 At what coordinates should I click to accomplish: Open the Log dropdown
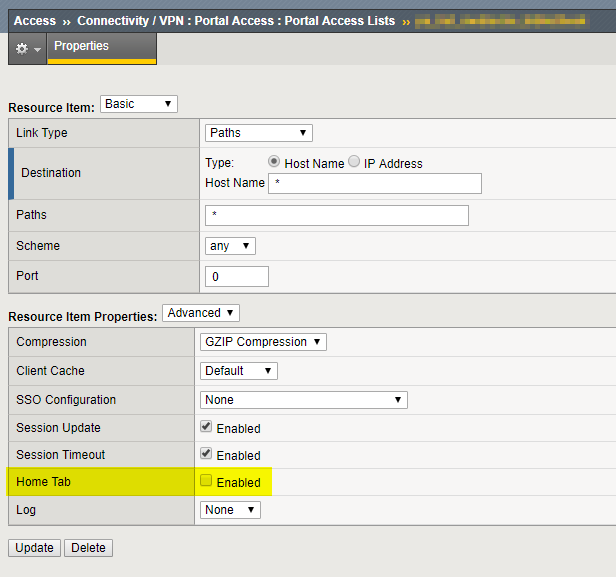230,510
